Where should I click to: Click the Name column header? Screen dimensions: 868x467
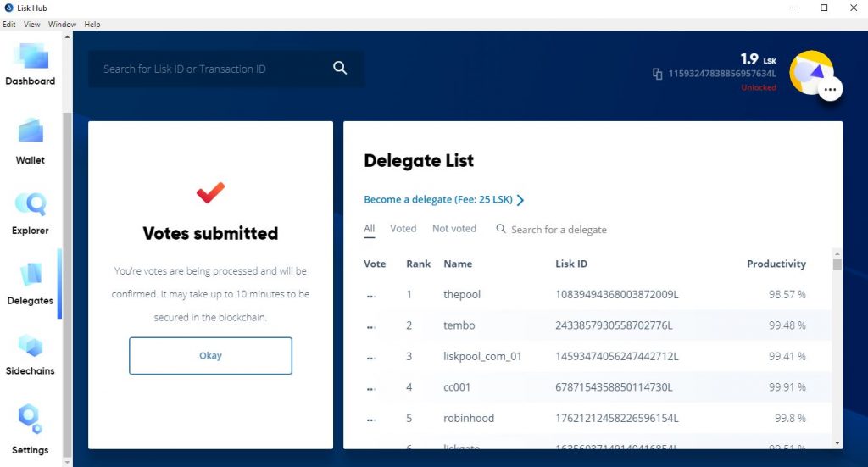point(458,264)
